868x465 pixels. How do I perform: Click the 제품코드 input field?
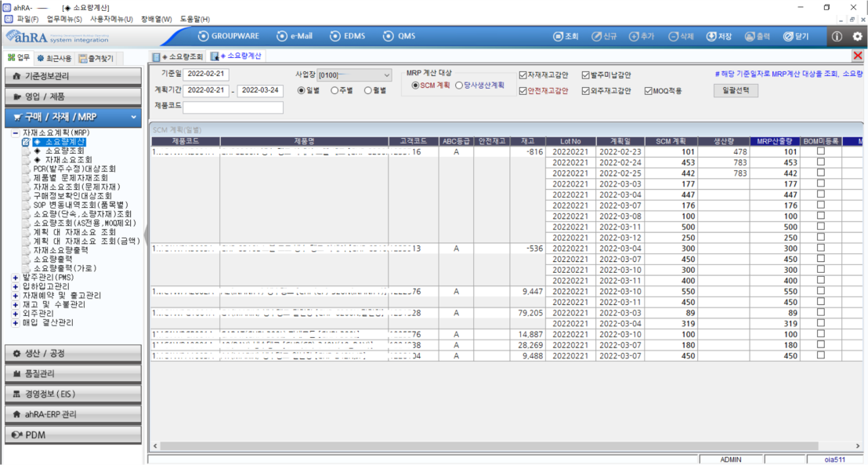pyautogui.click(x=233, y=107)
